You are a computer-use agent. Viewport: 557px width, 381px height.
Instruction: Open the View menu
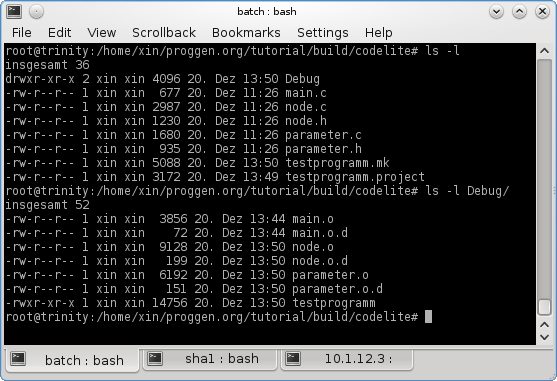[102, 33]
